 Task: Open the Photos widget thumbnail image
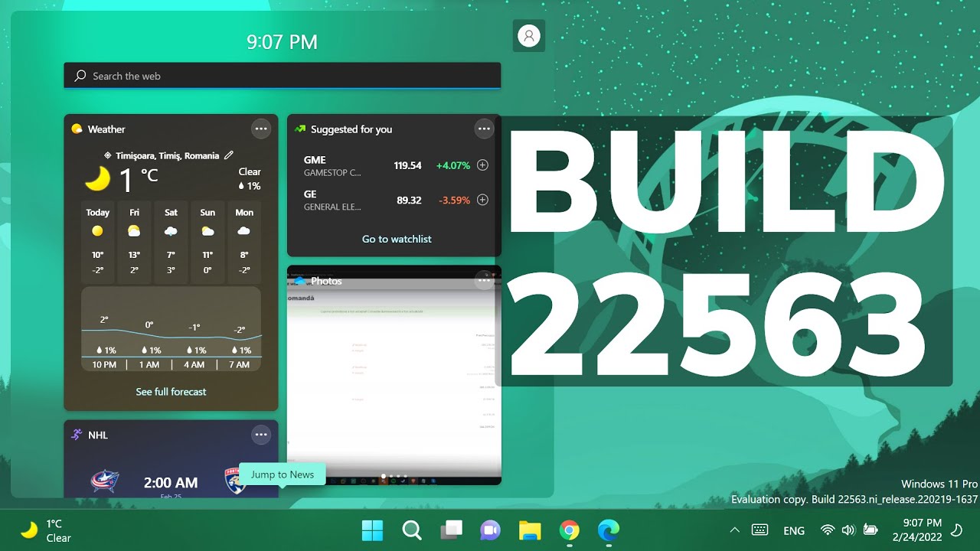tap(394, 375)
